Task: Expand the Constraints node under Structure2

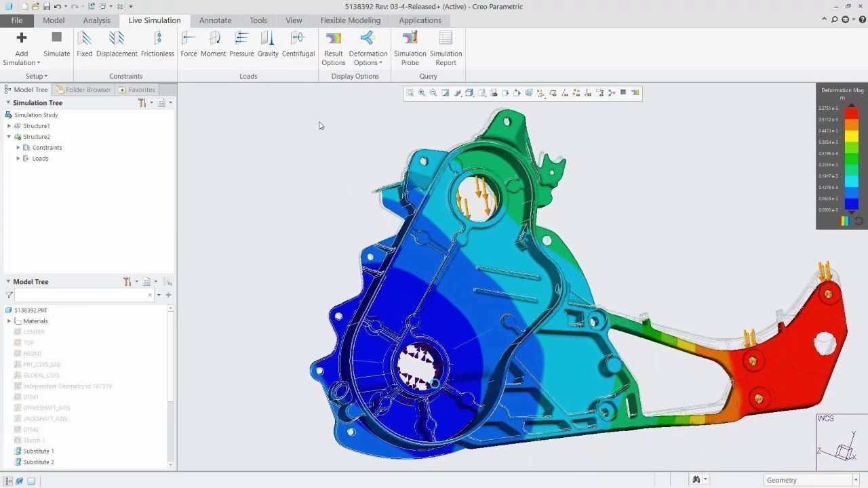Action: click(x=18, y=148)
